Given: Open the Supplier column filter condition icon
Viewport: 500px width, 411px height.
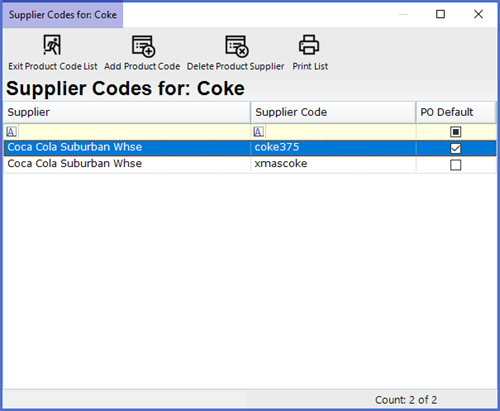Looking at the screenshot, I should click(x=11, y=132).
